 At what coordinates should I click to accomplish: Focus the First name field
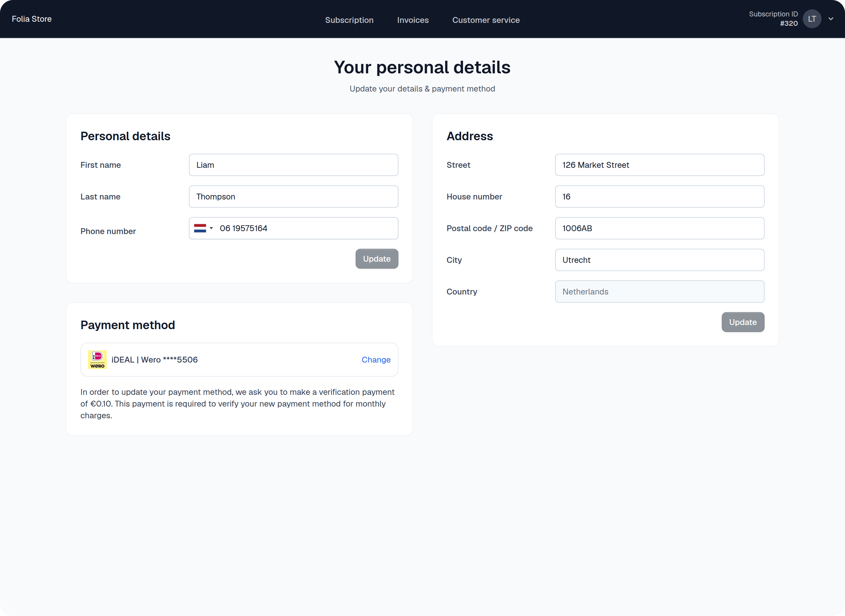click(x=293, y=165)
